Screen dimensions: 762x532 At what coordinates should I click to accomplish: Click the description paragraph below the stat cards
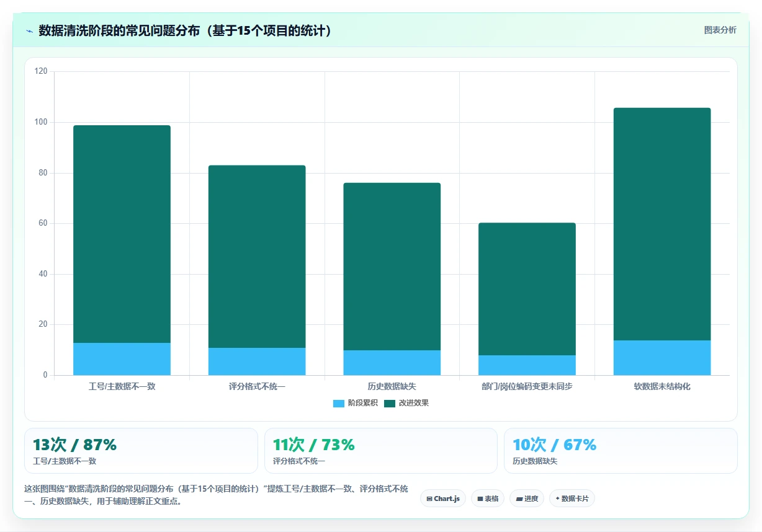point(216,495)
